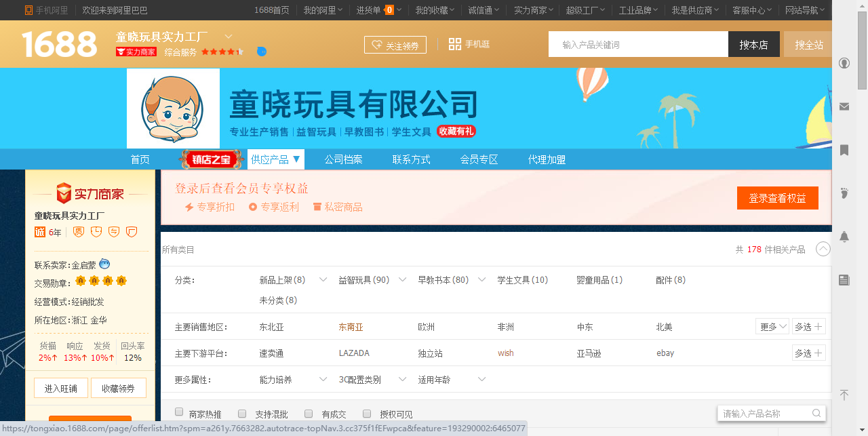
Task: Open the notification bell icon in right sidebar
Action: coord(844,237)
